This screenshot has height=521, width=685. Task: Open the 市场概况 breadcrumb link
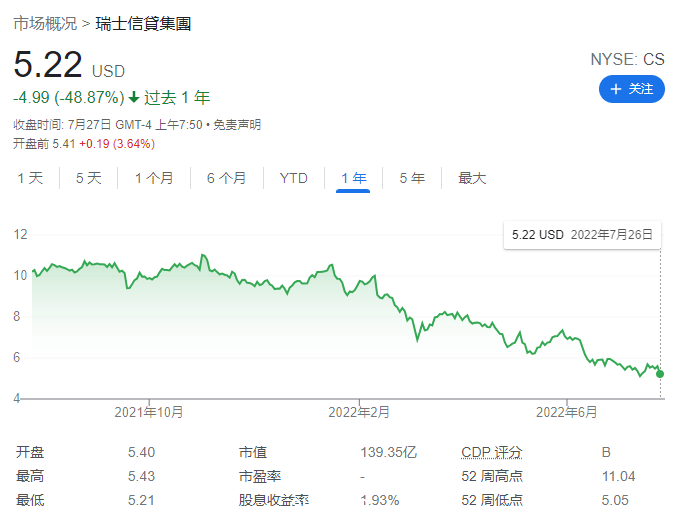pyautogui.click(x=45, y=24)
